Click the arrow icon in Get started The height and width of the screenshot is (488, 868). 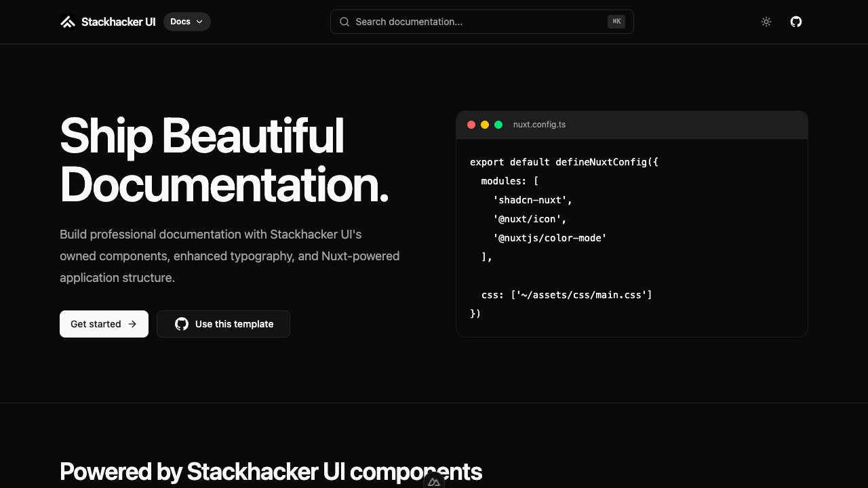coord(132,324)
